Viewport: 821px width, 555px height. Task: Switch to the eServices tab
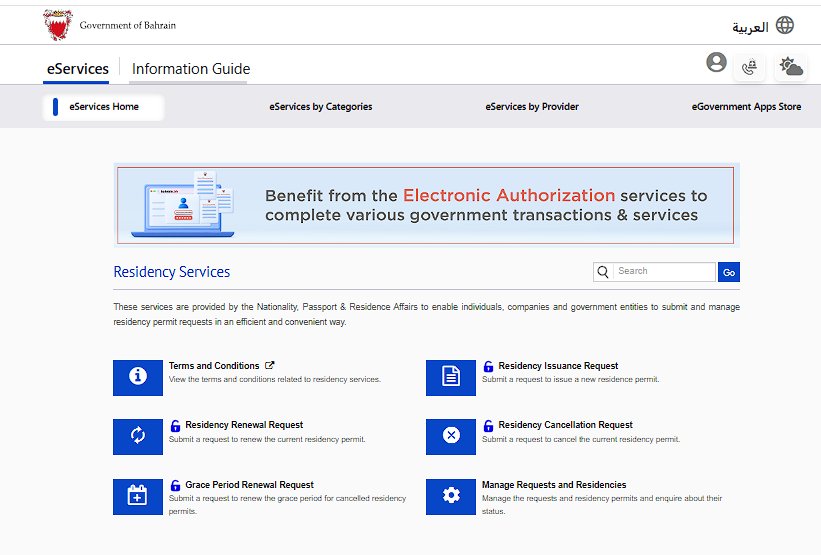pyautogui.click(x=77, y=69)
